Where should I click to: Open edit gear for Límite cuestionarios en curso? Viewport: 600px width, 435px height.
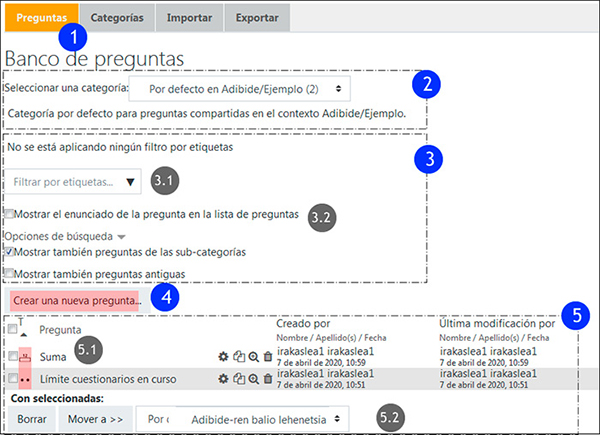coord(222,378)
